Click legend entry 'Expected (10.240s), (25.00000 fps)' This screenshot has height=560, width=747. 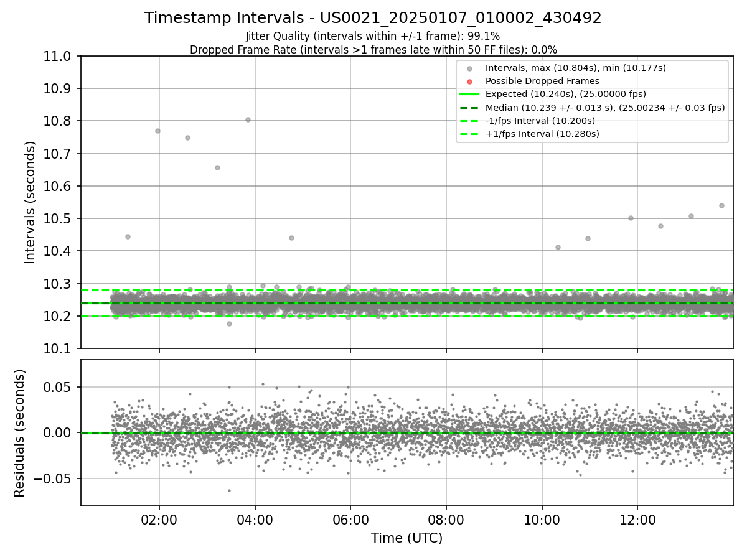pos(565,95)
